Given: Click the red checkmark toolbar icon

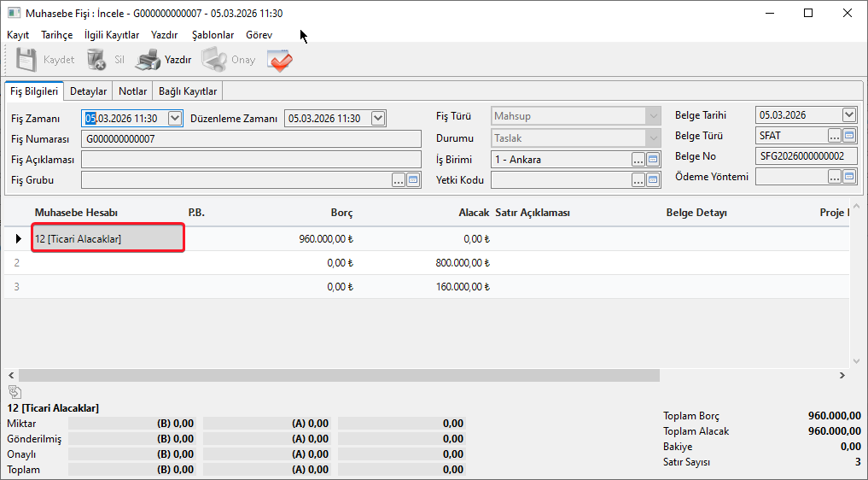Looking at the screenshot, I should tap(279, 61).
